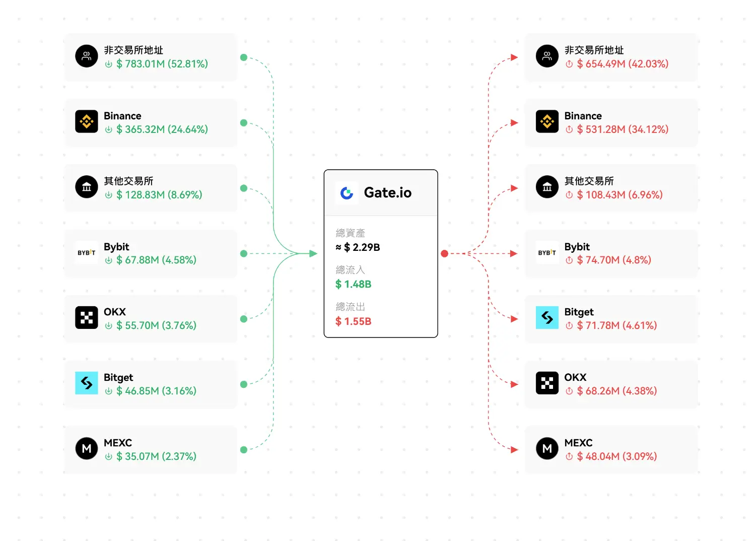Click the 總流出 $ 1.55B value
The image size is (756, 541).
(354, 321)
